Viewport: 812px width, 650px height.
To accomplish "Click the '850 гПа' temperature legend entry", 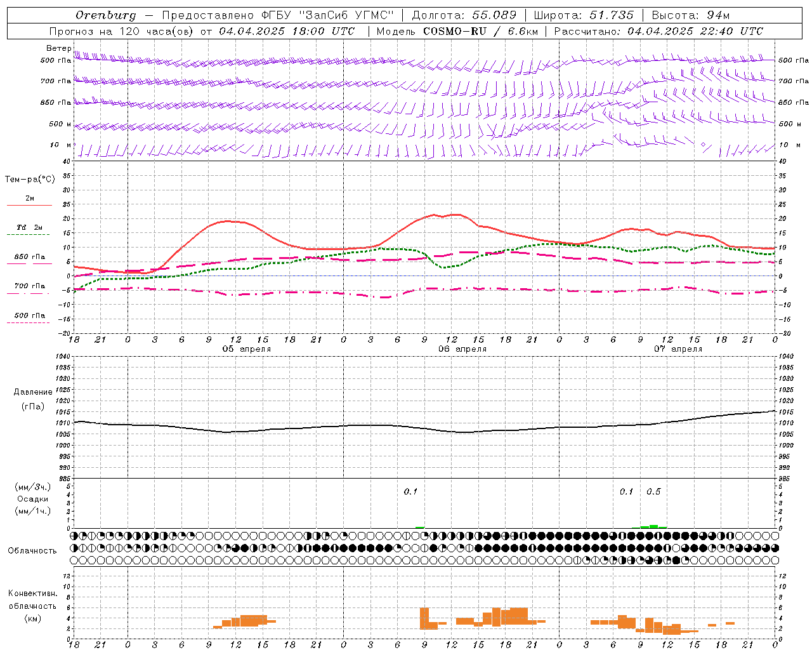I will point(30,256).
